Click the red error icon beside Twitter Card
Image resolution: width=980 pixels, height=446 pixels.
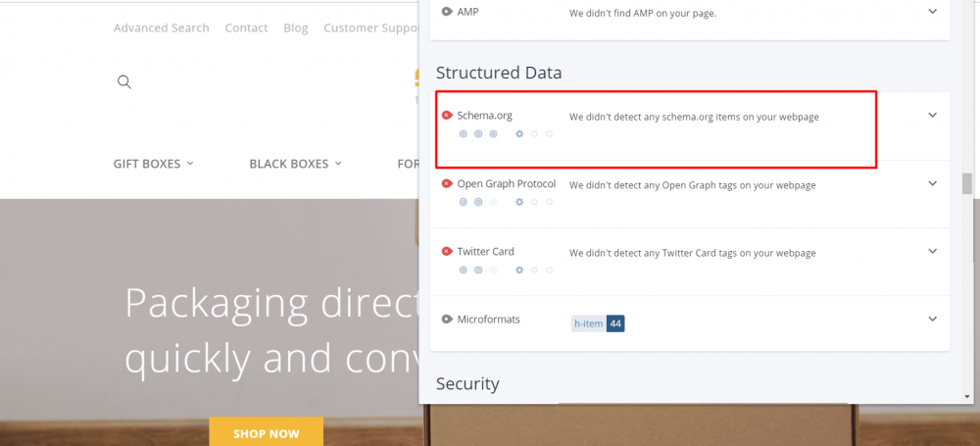[447, 252]
